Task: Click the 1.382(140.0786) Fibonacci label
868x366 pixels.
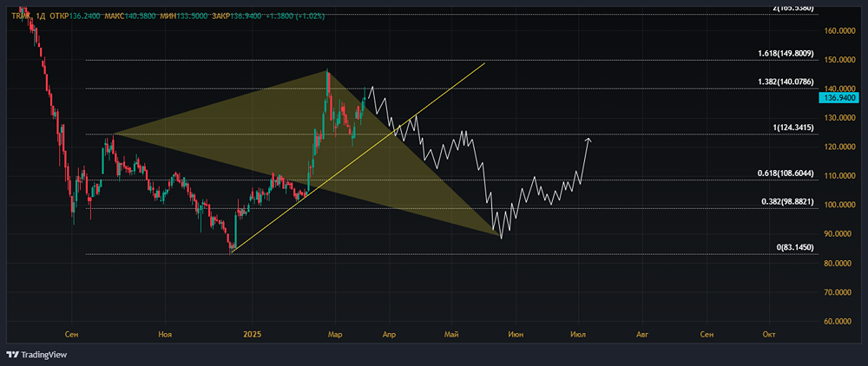Action: coord(785,82)
